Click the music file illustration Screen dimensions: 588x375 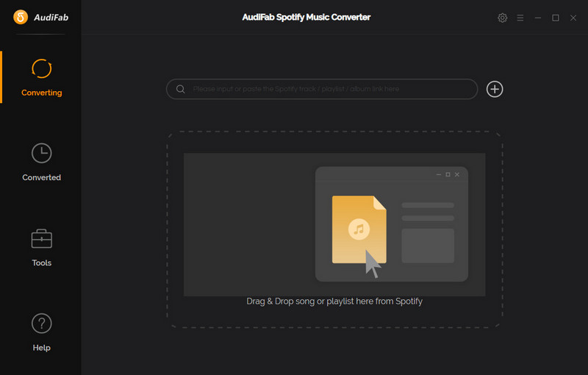(x=359, y=229)
